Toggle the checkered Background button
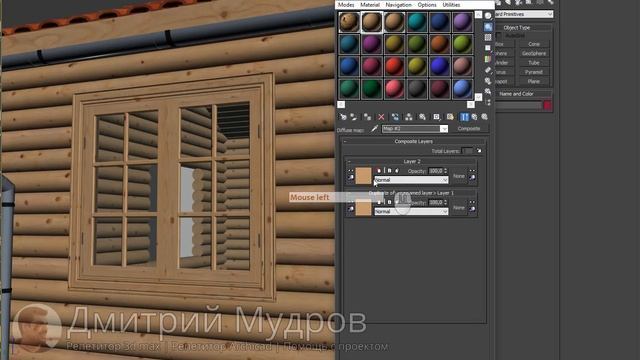The width and height of the screenshot is (640, 360). 488,37
